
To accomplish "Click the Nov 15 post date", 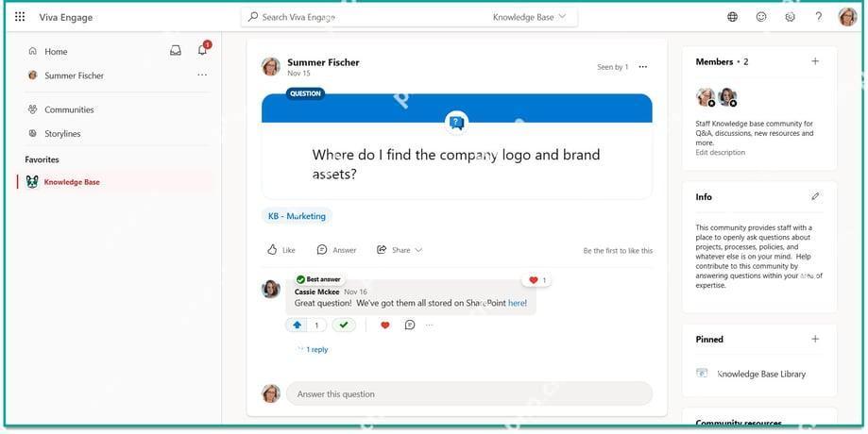I will click(298, 73).
